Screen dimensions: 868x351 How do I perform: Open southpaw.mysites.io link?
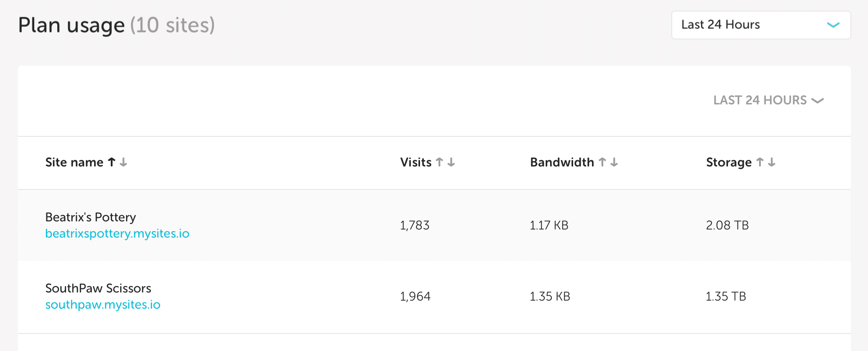tap(103, 305)
